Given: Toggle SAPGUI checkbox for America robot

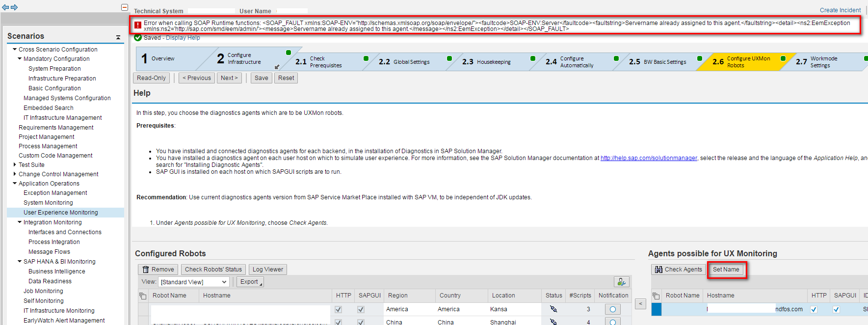Looking at the screenshot, I should pos(361,309).
